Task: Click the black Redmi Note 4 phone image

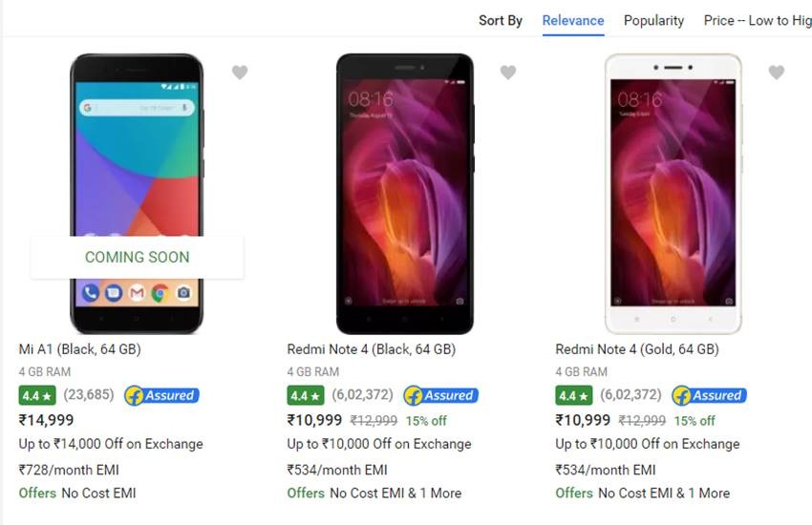Action: [x=405, y=193]
